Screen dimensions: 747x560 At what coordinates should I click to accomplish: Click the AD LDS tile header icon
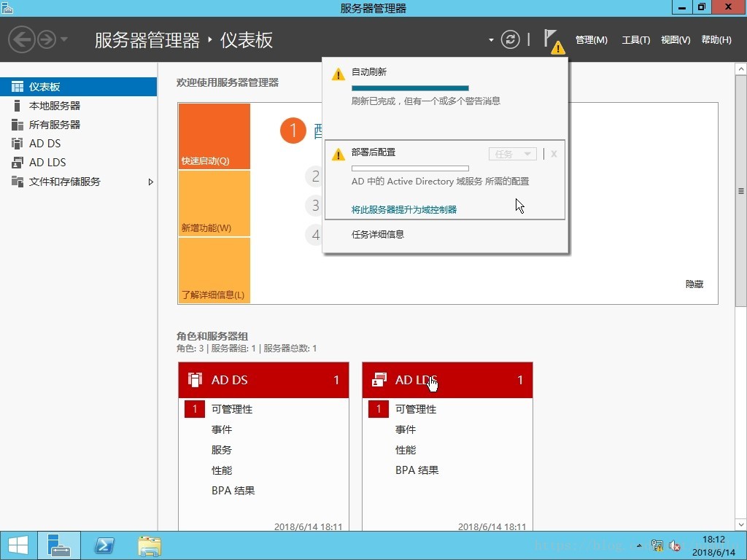[379, 379]
